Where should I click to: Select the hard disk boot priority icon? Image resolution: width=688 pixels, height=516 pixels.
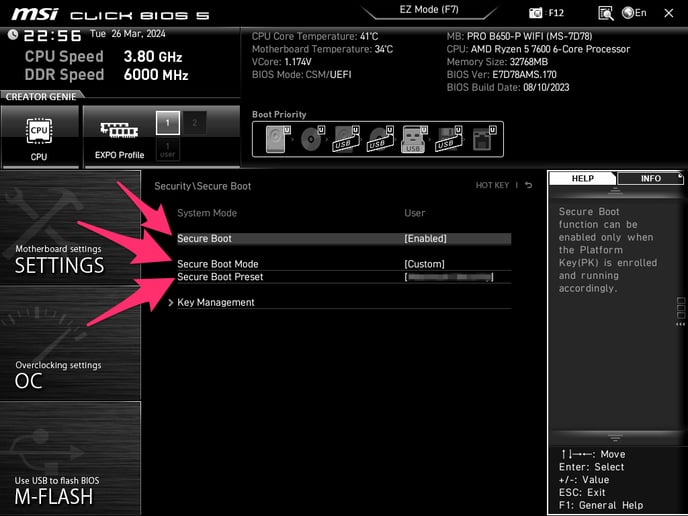coord(278,139)
